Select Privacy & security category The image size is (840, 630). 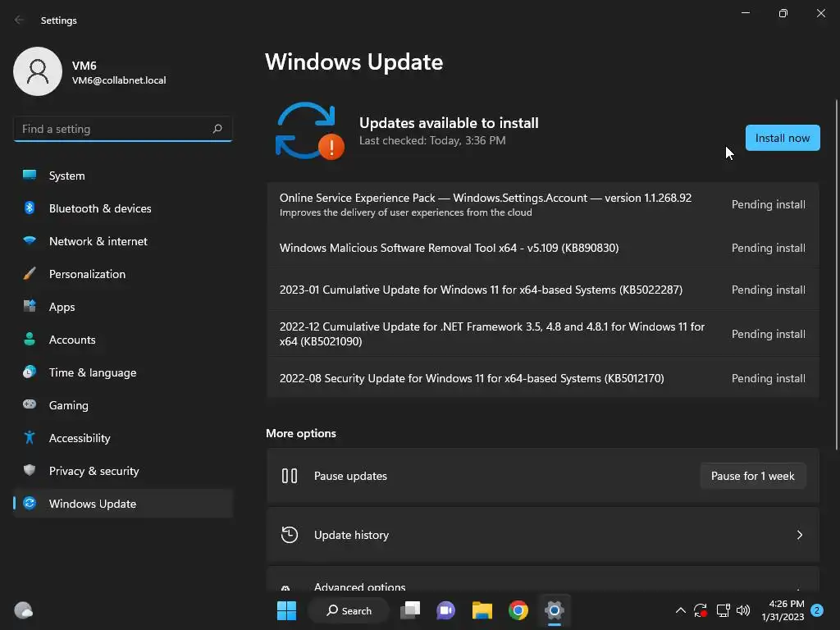(x=123, y=470)
